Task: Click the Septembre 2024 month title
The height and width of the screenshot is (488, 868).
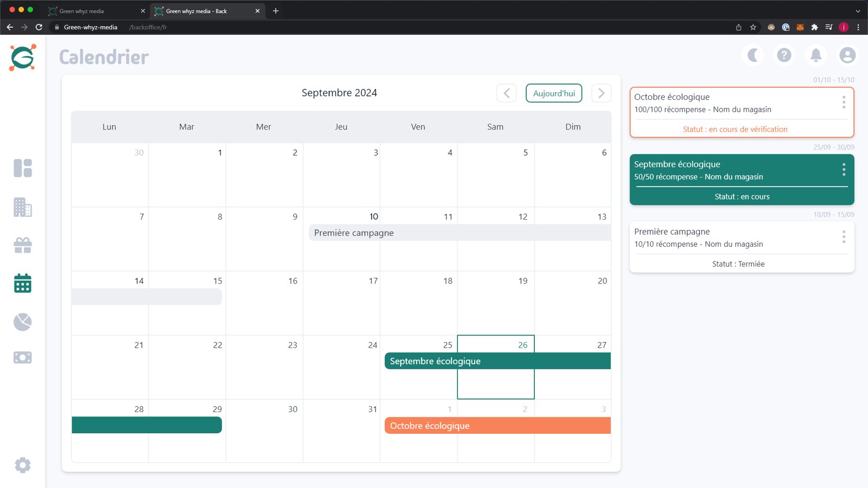Action: (339, 93)
